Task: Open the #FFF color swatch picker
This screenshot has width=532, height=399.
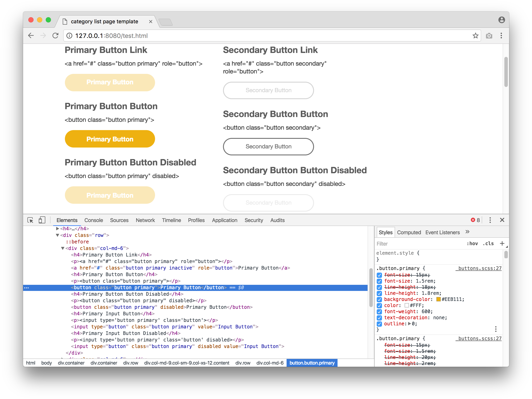Action: 407,305
